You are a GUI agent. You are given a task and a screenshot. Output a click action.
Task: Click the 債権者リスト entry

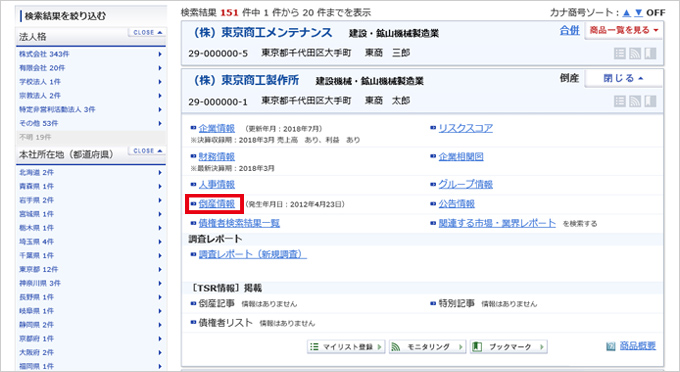(x=226, y=323)
